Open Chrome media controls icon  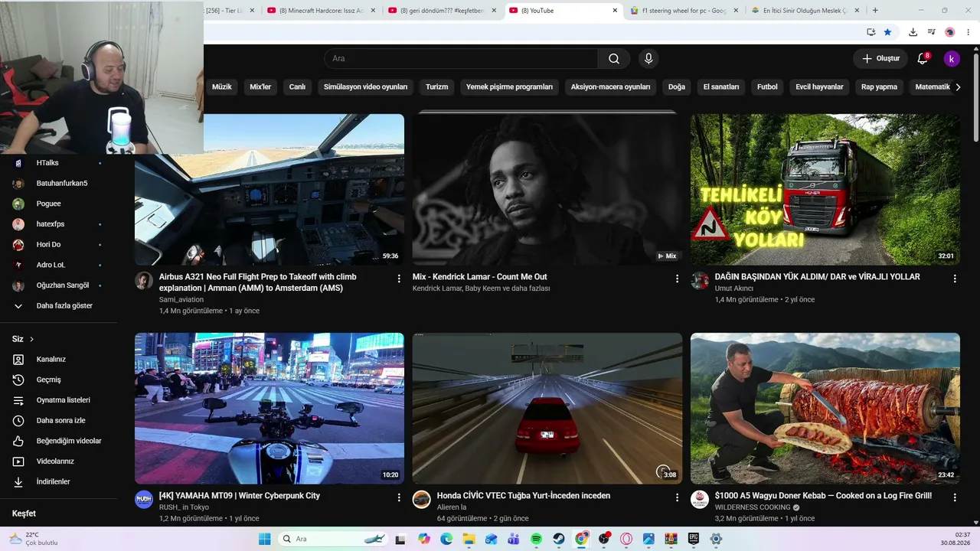tap(931, 32)
